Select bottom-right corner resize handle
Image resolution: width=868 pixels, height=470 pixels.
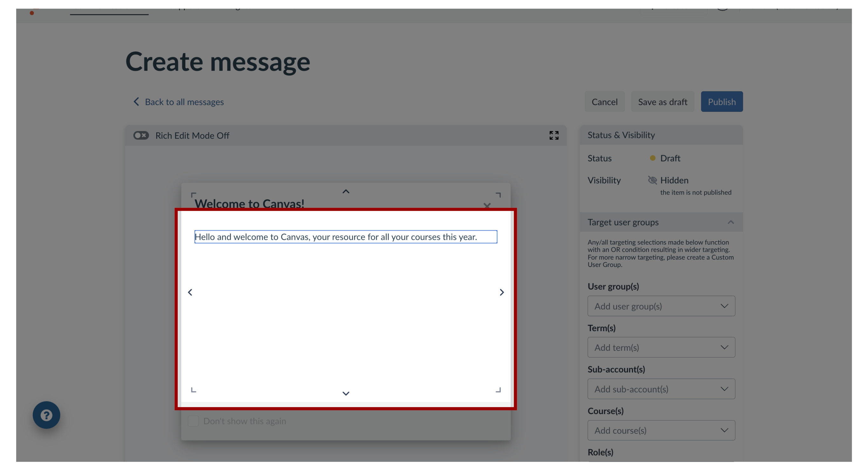[498, 390]
